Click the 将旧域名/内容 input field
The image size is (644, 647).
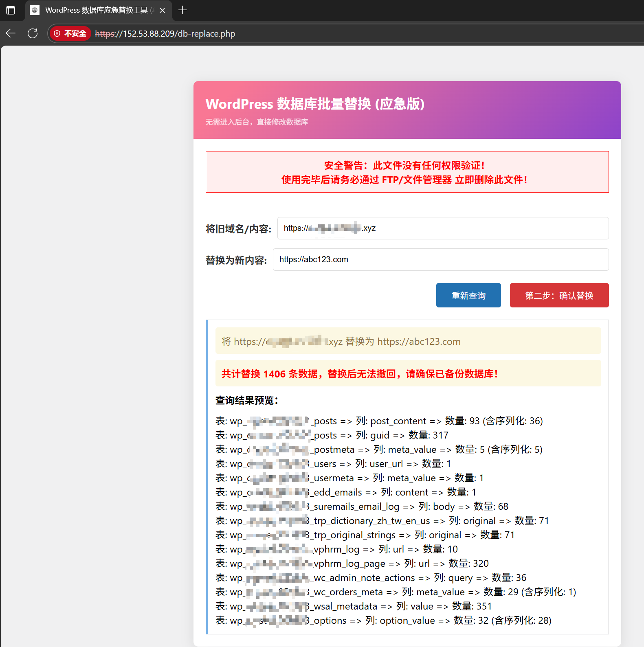point(443,228)
